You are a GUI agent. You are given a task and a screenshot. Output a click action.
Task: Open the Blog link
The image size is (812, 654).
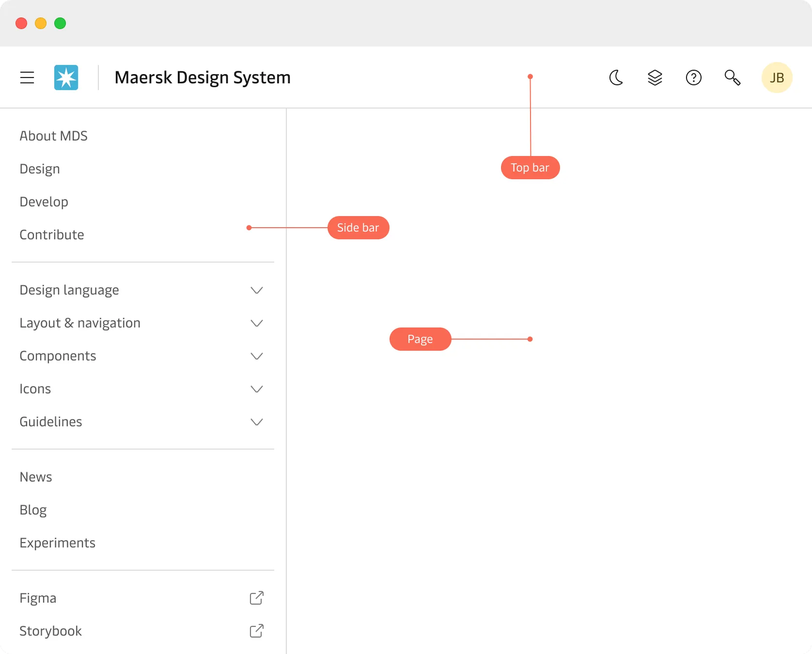click(33, 510)
